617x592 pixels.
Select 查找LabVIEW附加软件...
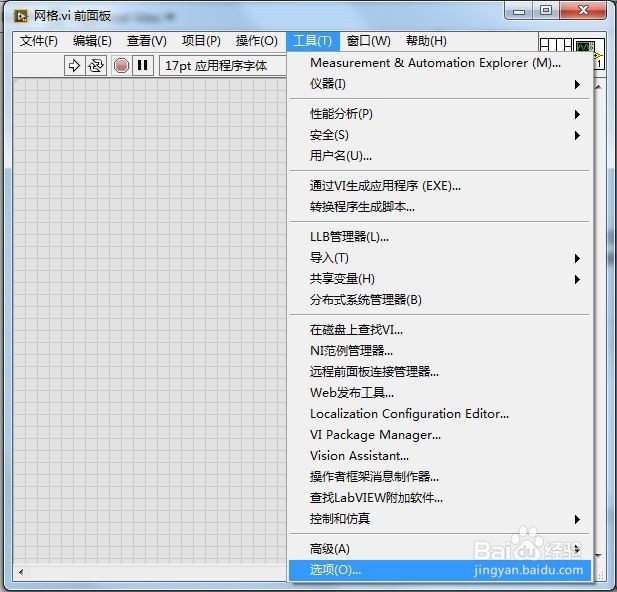click(x=440, y=498)
